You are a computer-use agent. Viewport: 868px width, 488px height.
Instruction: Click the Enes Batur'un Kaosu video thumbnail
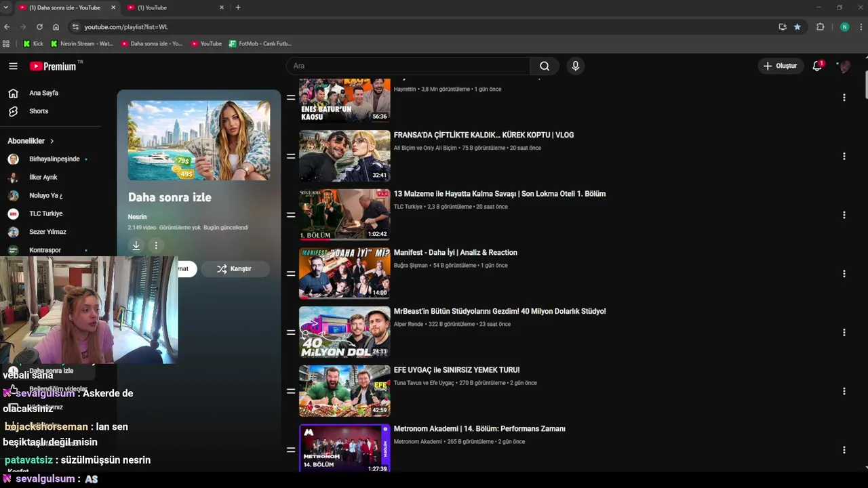(x=344, y=100)
